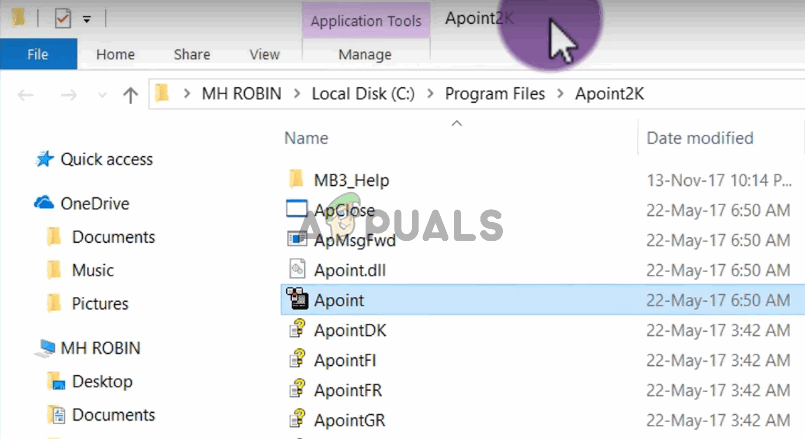Click the ApointGR help file icon
Image resolution: width=805 pixels, height=439 pixels.
(297, 419)
